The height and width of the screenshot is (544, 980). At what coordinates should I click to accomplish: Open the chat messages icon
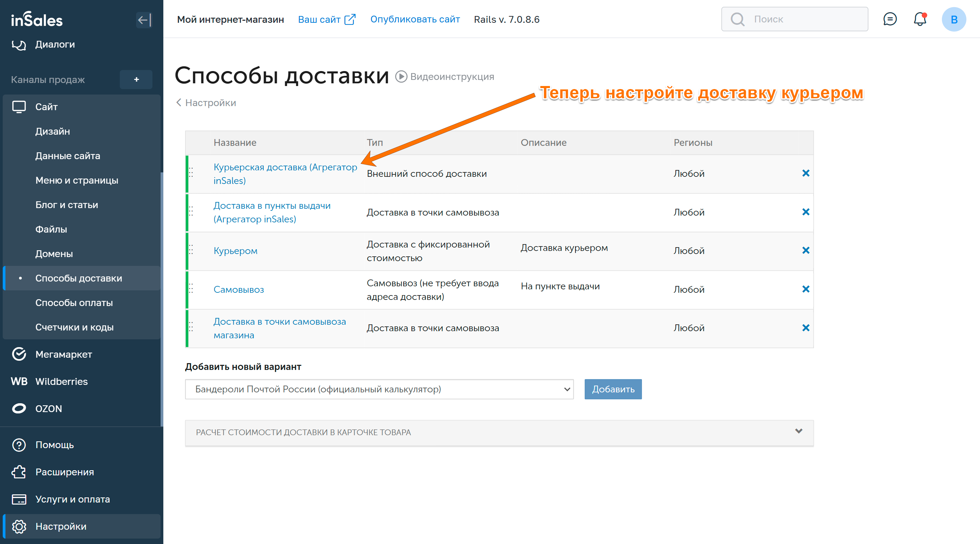889,19
